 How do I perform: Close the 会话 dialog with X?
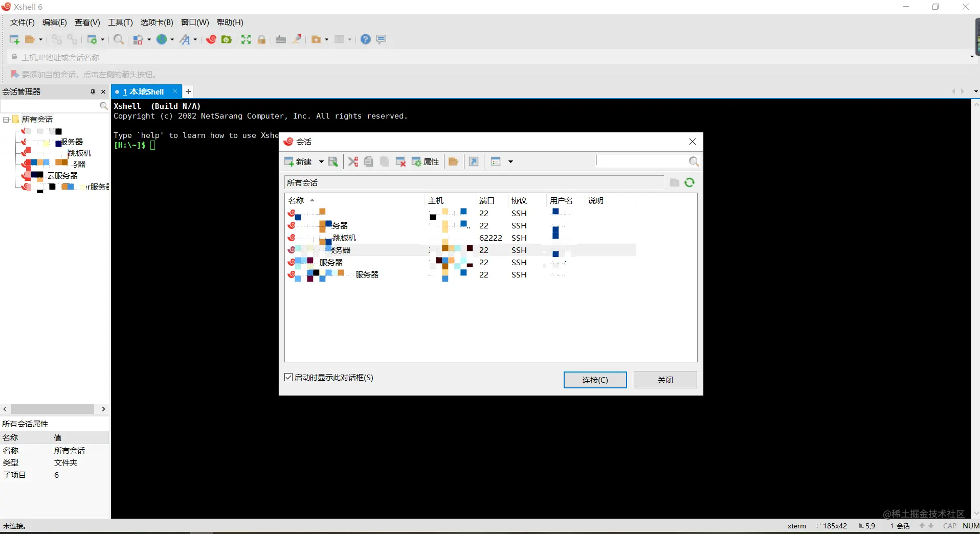pyautogui.click(x=693, y=142)
